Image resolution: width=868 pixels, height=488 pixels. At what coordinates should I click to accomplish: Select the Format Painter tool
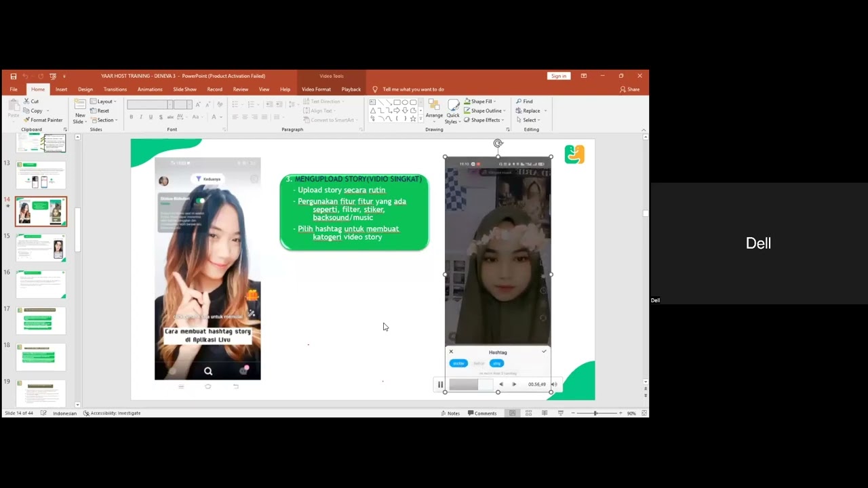pyautogui.click(x=43, y=120)
